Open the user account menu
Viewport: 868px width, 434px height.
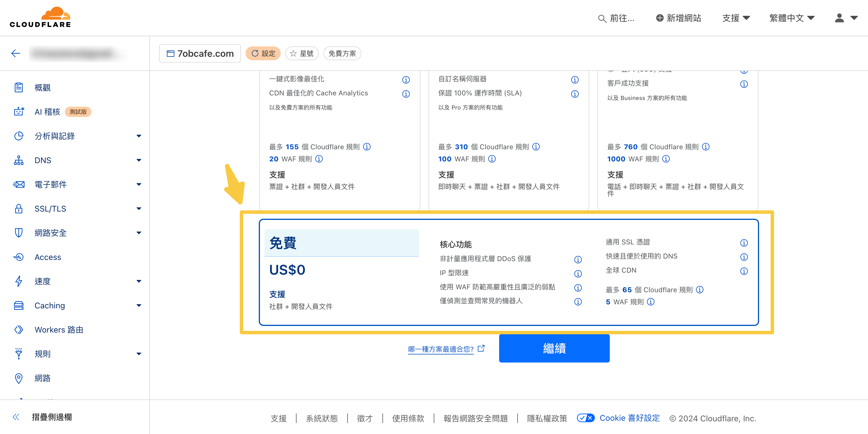tap(846, 18)
